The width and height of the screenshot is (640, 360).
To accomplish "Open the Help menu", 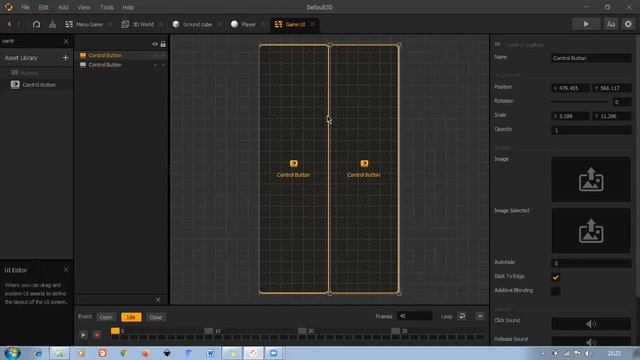I will pyautogui.click(x=128, y=7).
